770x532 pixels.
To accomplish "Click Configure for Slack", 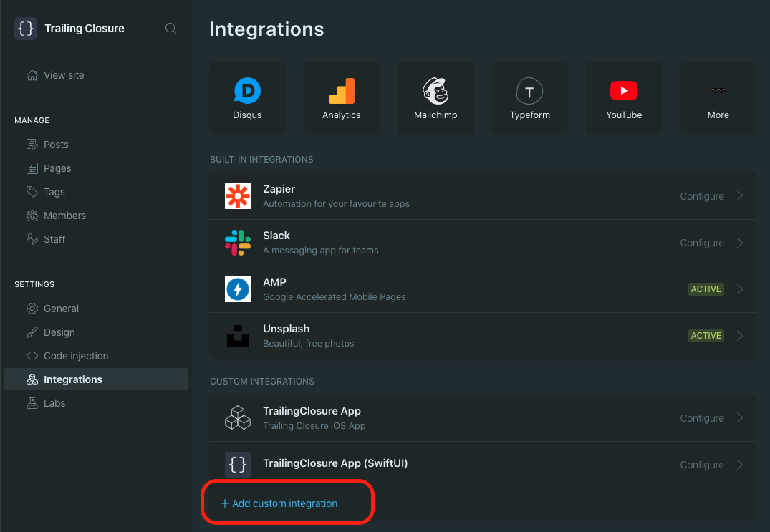I will (702, 243).
